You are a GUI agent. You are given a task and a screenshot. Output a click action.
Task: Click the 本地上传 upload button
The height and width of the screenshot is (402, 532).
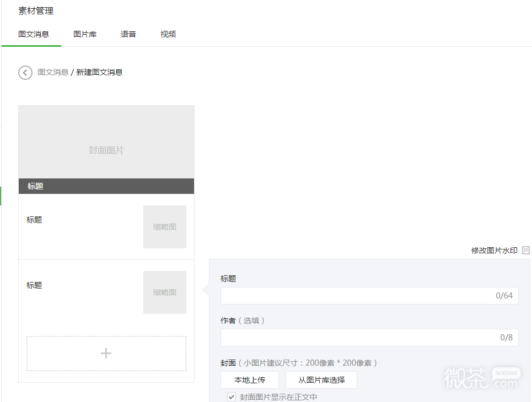point(249,379)
